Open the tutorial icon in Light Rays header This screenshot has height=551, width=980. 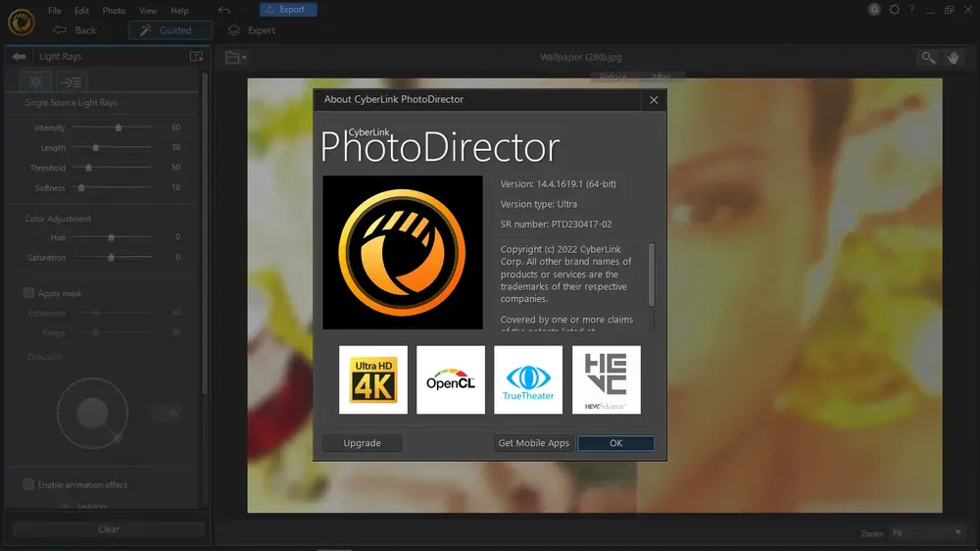[196, 57]
